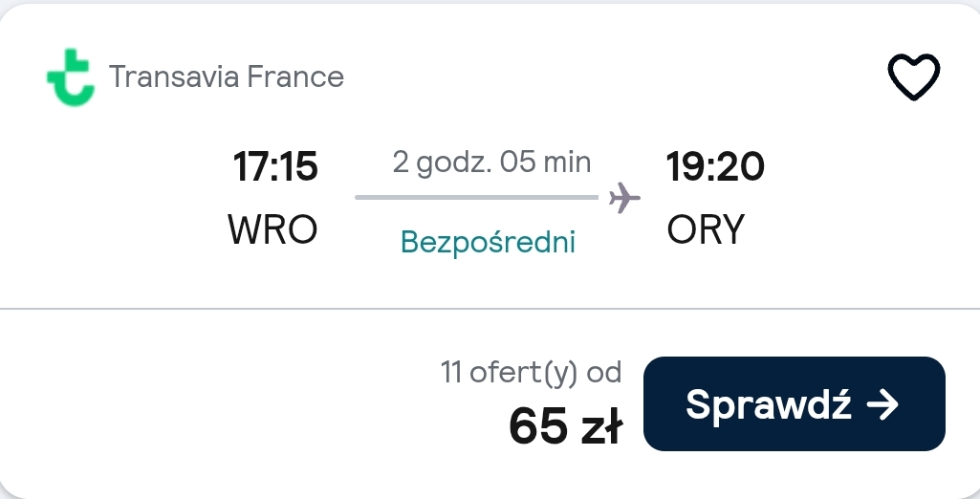Click the 17:15 departure time
Screen dimensions: 980x499
pyautogui.click(x=275, y=166)
